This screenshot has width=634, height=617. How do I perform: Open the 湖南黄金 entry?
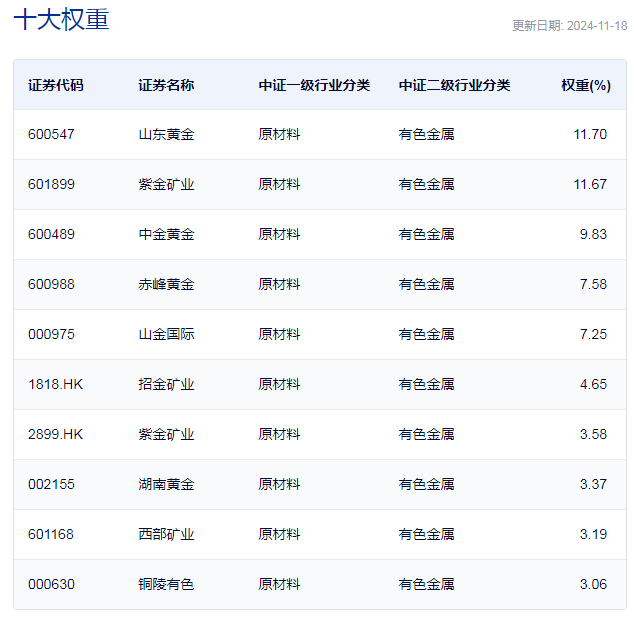(166, 484)
